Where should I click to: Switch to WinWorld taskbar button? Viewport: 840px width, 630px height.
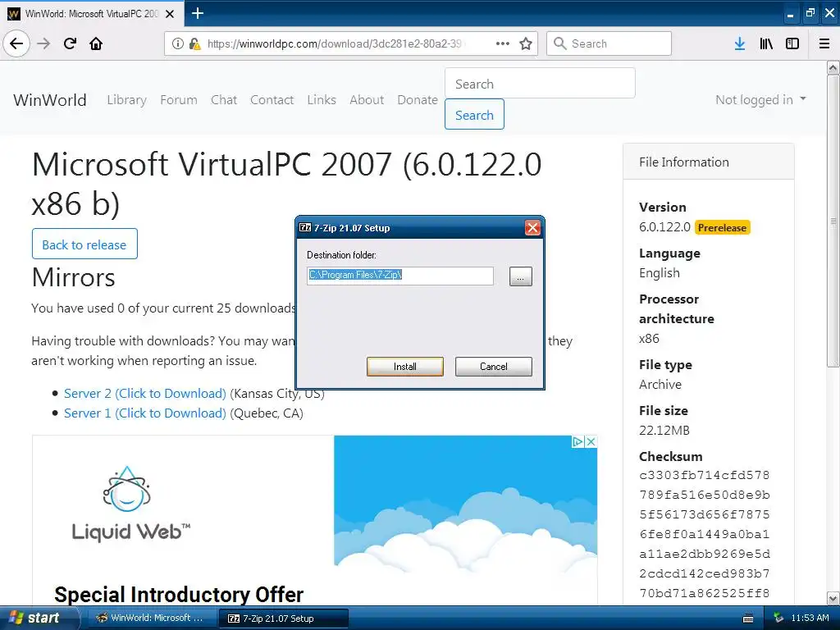[x=150, y=618]
